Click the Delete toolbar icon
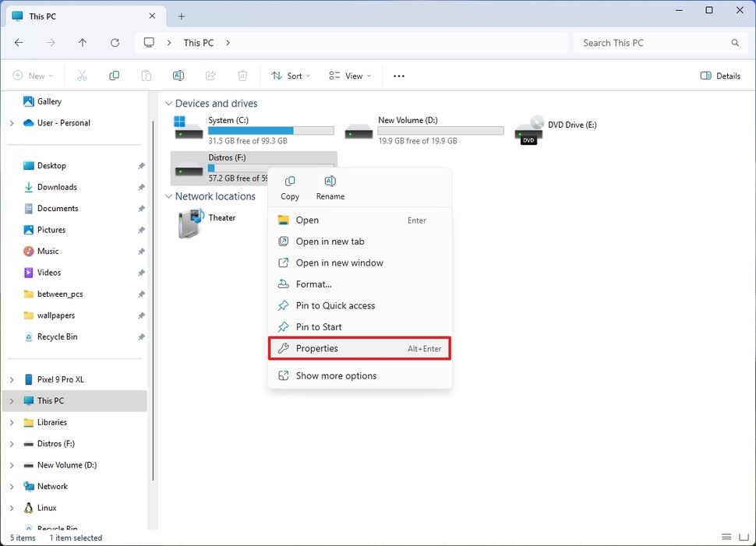The image size is (756, 546). 242,76
